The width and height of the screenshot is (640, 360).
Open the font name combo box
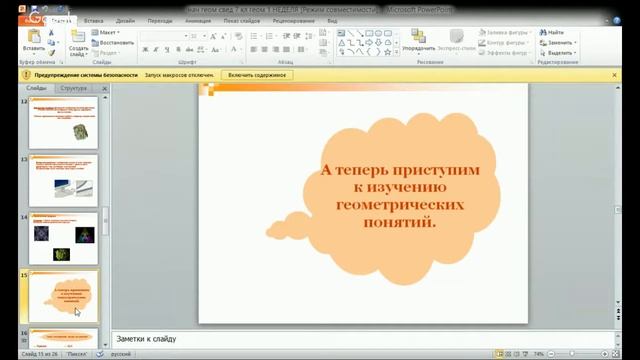[164, 36]
